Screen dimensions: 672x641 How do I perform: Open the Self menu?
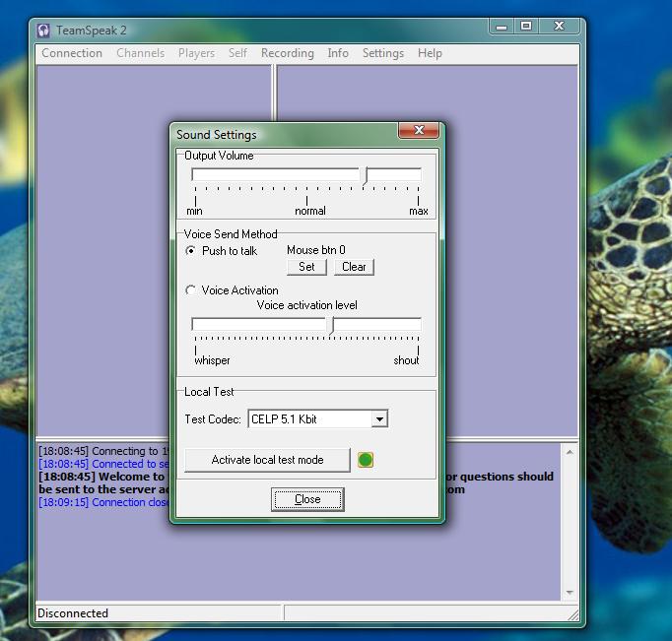click(237, 53)
